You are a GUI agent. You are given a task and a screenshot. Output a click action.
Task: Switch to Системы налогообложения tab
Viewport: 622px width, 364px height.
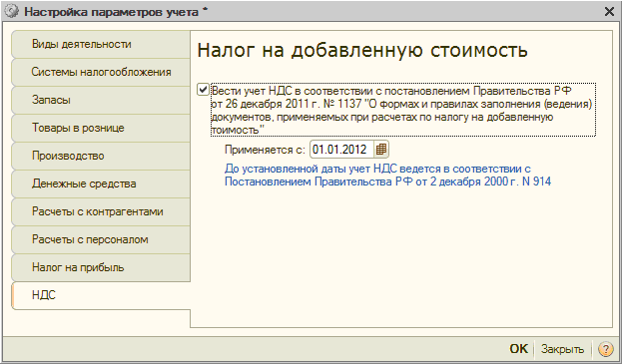101,72
